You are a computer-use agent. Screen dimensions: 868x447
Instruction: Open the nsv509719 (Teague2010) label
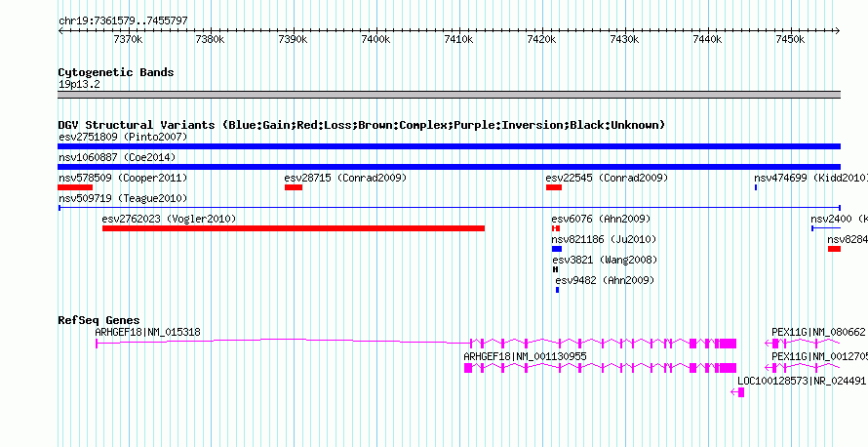(x=123, y=198)
